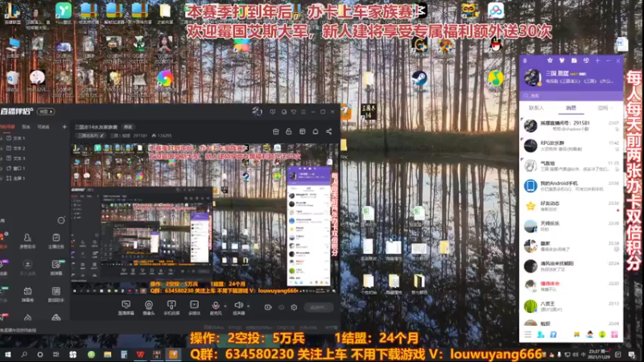Click the QQ search field
Viewport: 644px width, 362px height.
point(571,96)
